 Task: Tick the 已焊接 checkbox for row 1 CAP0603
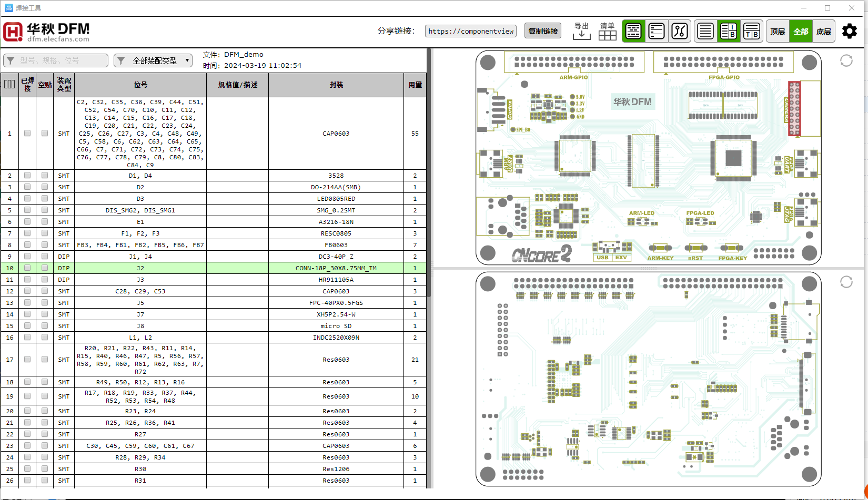[27, 134]
